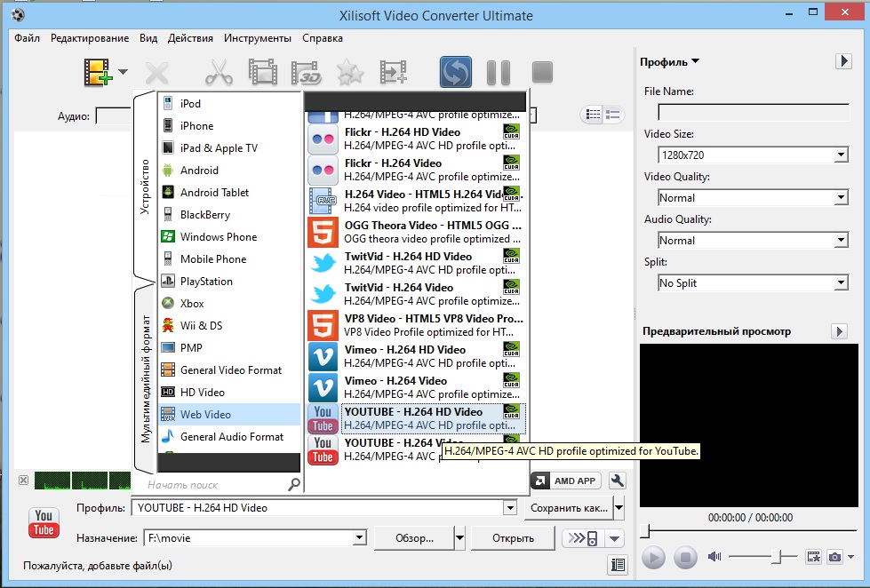Click the Открыть button

pyautogui.click(x=514, y=538)
